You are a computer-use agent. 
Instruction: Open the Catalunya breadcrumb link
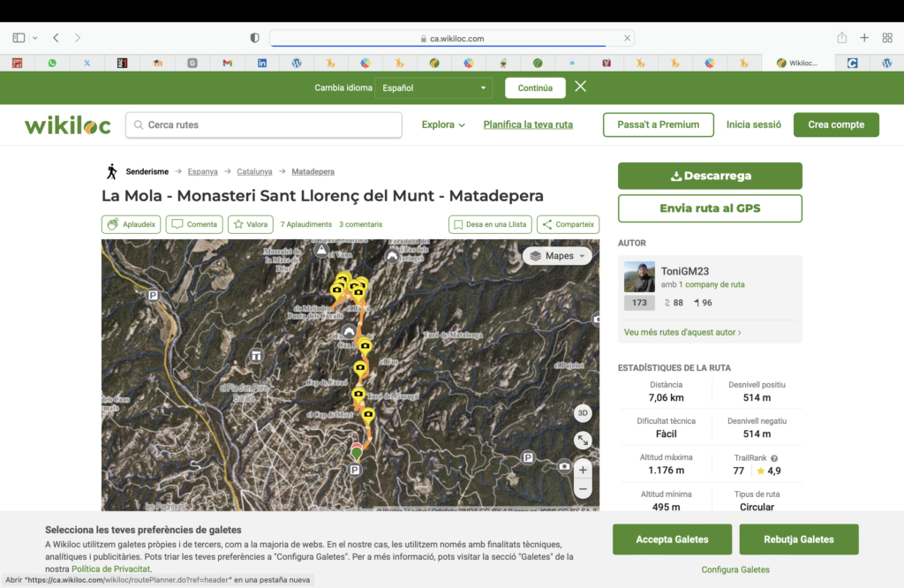254,172
